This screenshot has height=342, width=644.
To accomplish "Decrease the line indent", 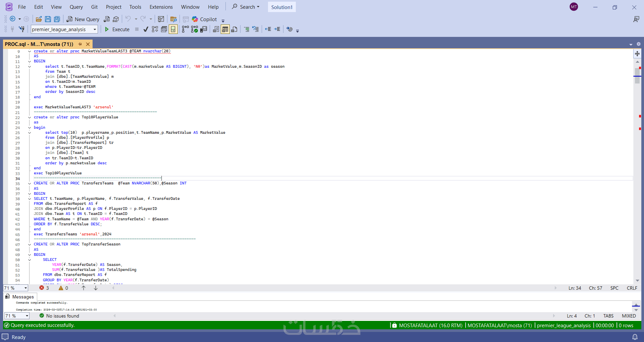I will pyautogui.click(x=268, y=29).
